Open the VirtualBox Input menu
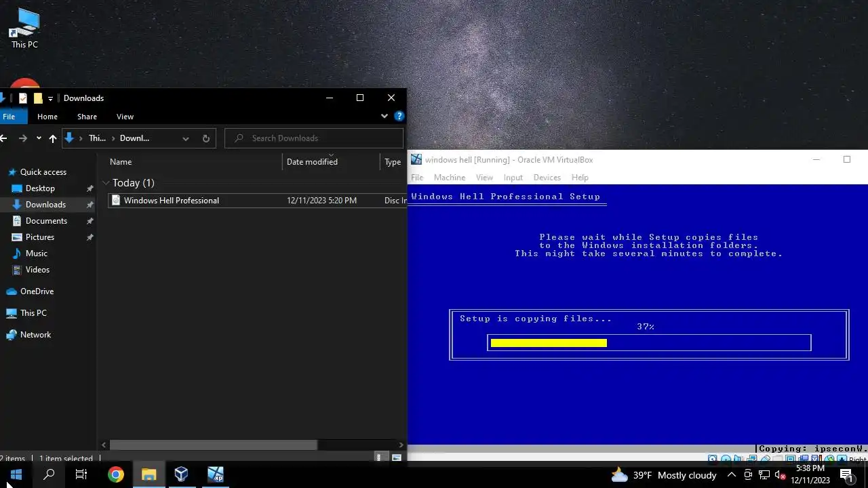Screen dimensions: 868x488 513,178
